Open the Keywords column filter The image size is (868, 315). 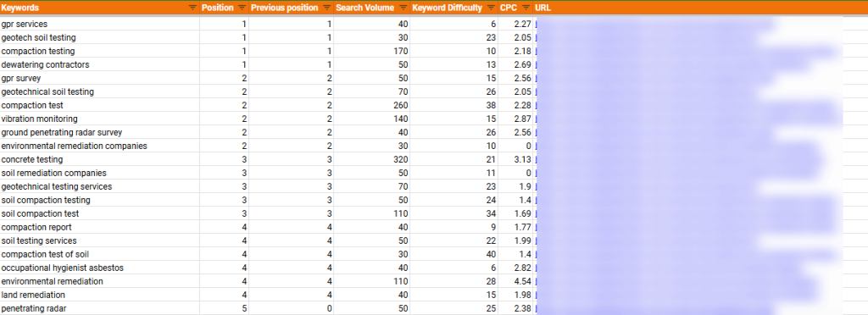tap(192, 8)
